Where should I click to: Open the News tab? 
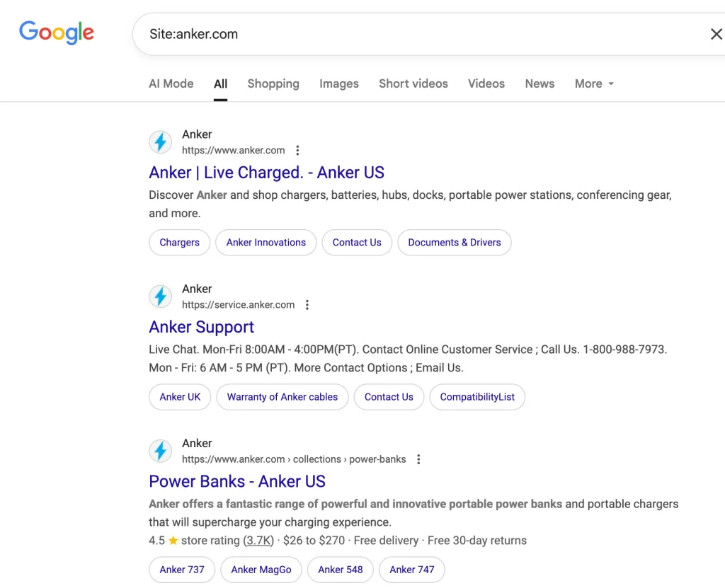(x=540, y=83)
